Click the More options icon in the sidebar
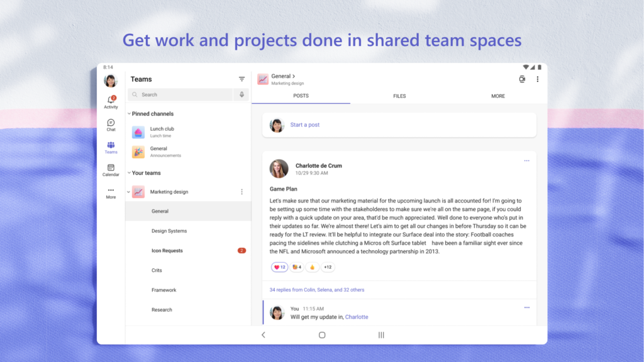This screenshot has width=644, height=362. click(x=111, y=193)
